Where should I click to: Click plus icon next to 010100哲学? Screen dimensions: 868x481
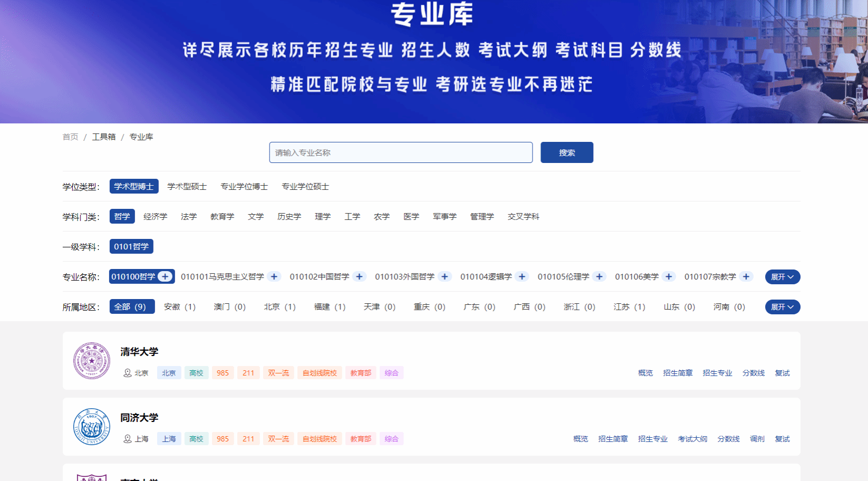[165, 276]
